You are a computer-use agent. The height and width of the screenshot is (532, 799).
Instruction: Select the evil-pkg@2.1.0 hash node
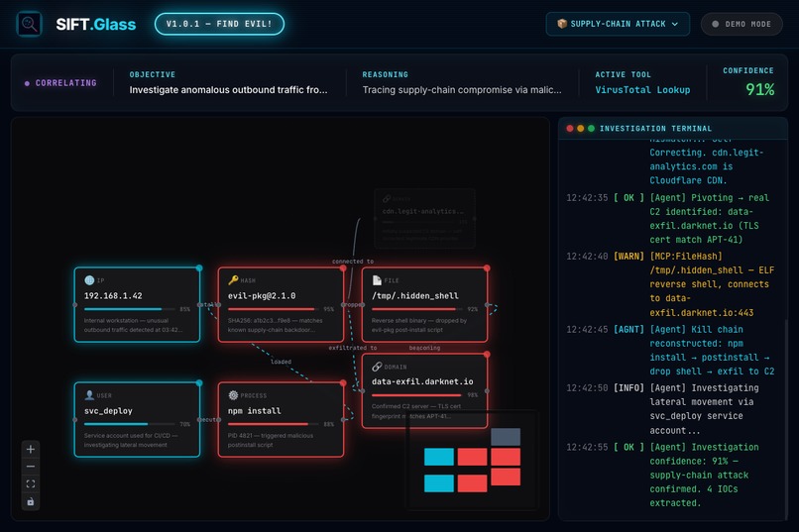(281, 304)
